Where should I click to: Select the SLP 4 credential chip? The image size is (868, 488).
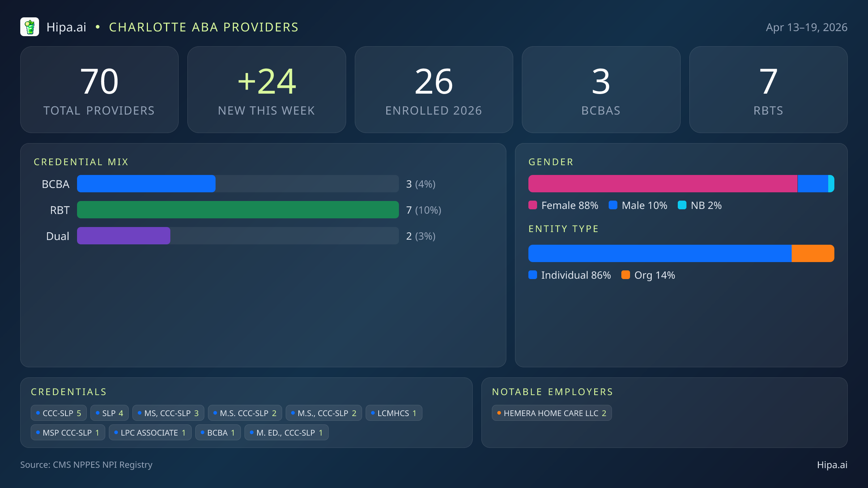(109, 413)
